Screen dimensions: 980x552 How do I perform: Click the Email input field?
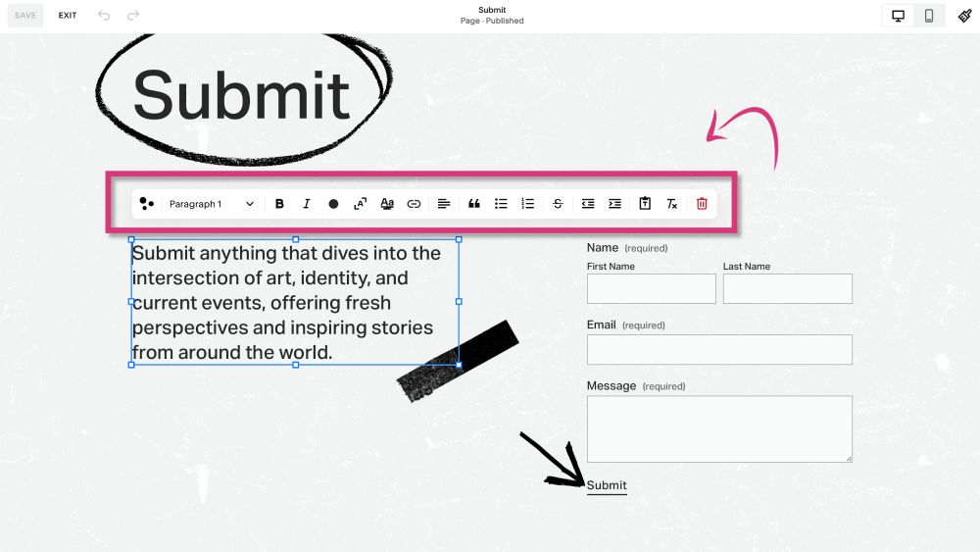[719, 349]
